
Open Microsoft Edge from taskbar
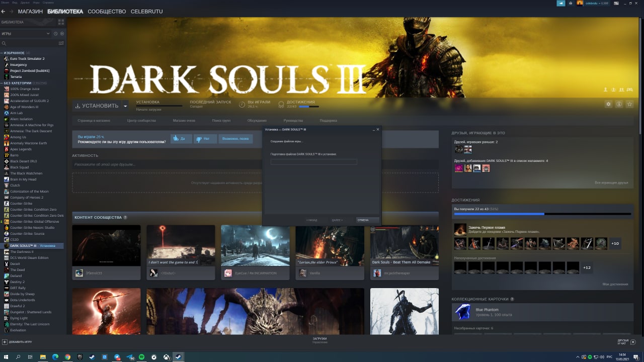click(55, 356)
